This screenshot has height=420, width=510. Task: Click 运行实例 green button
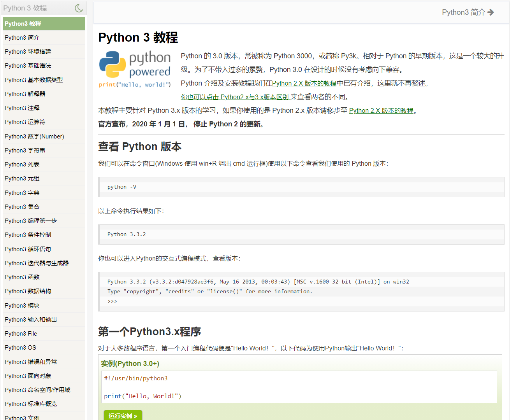pyautogui.click(x=123, y=415)
